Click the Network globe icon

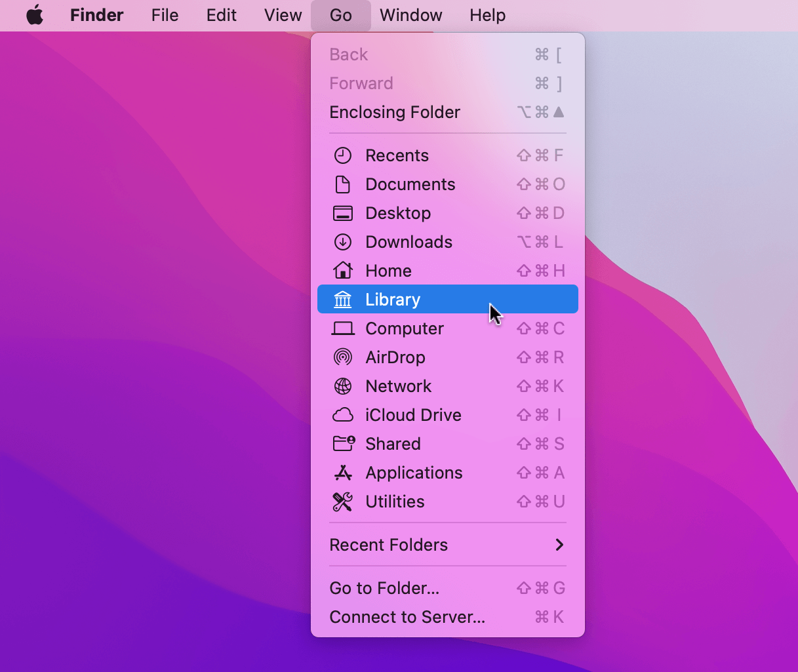pos(343,386)
